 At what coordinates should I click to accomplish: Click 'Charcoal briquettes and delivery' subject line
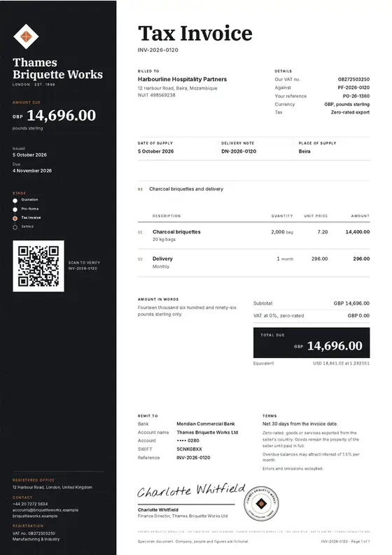186,189
